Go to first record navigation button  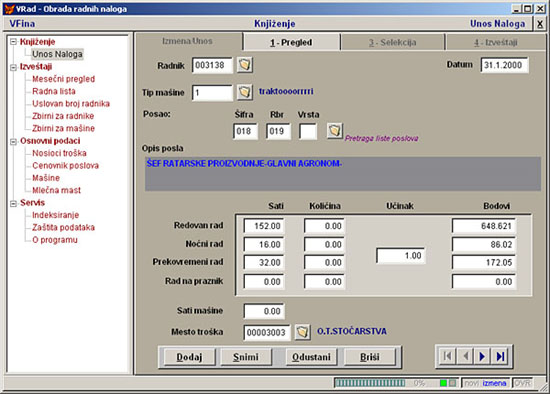(x=447, y=356)
